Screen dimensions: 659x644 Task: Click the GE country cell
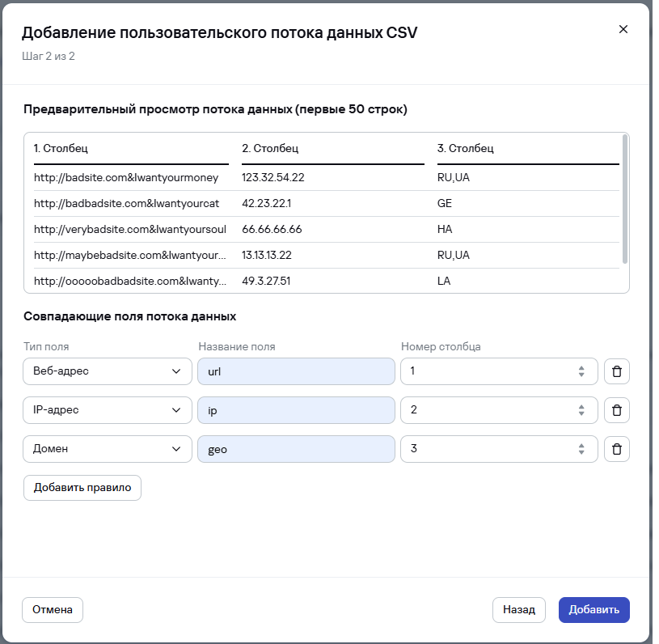point(444,204)
